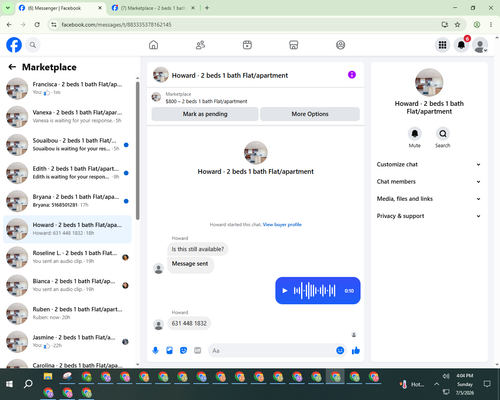Open the Roseline L. conversation
This screenshot has width=500, height=400.
click(67, 257)
